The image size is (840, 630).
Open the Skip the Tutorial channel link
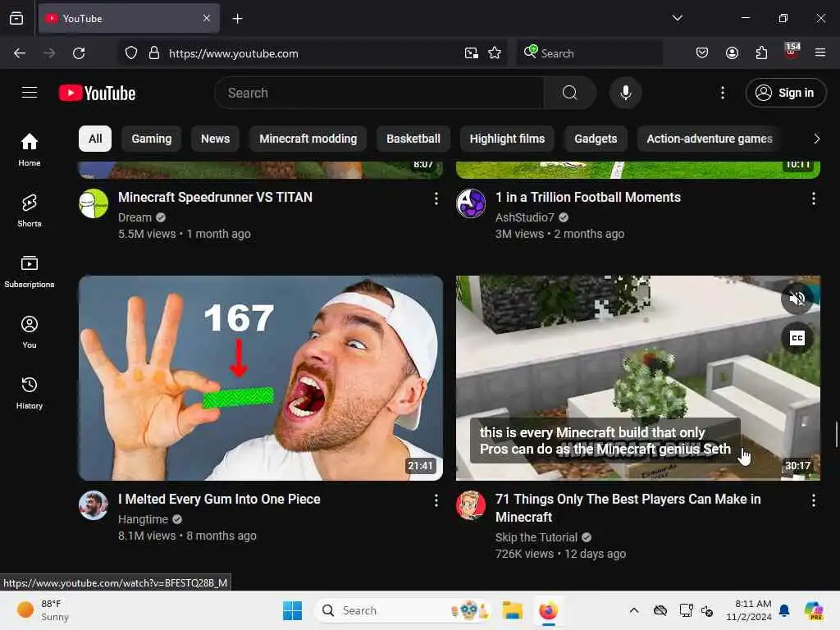point(536,537)
